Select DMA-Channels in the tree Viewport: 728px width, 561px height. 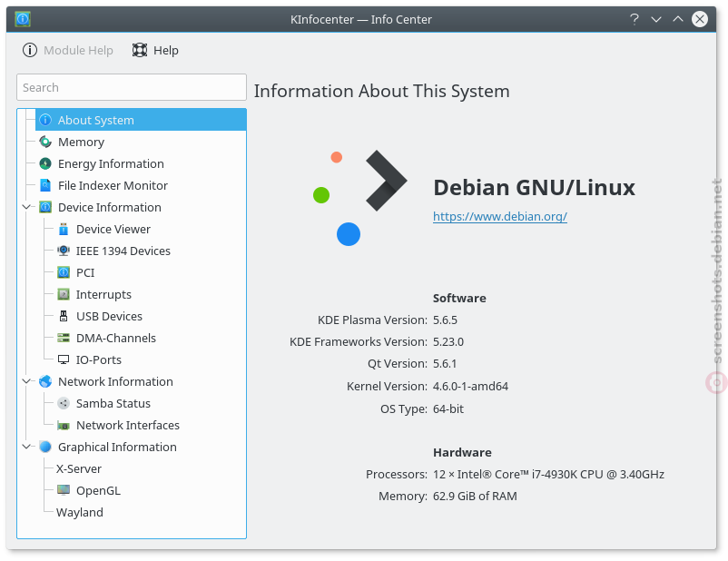click(x=116, y=338)
